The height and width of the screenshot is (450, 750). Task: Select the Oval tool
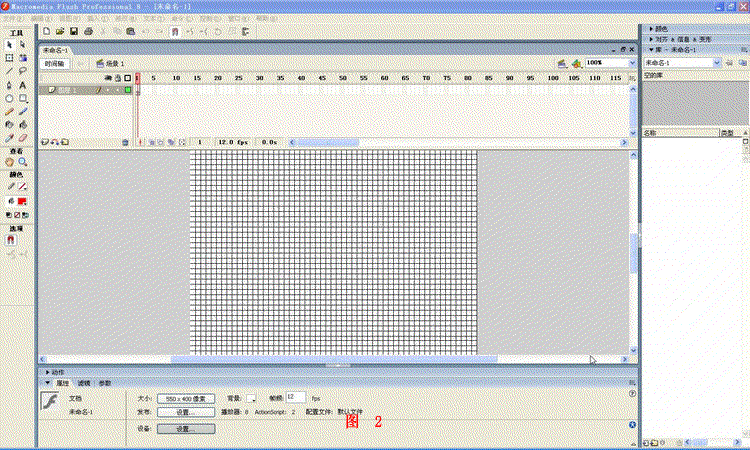(10, 99)
